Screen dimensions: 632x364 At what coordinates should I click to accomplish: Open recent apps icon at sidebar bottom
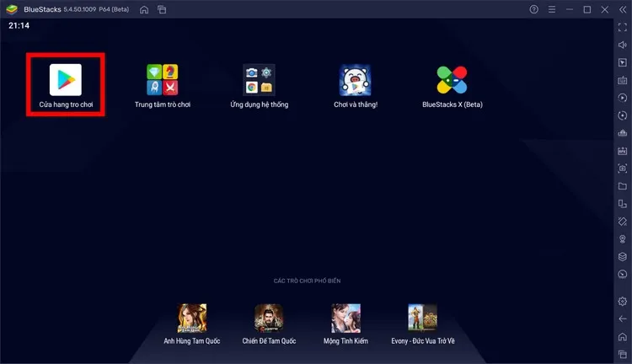click(623, 355)
